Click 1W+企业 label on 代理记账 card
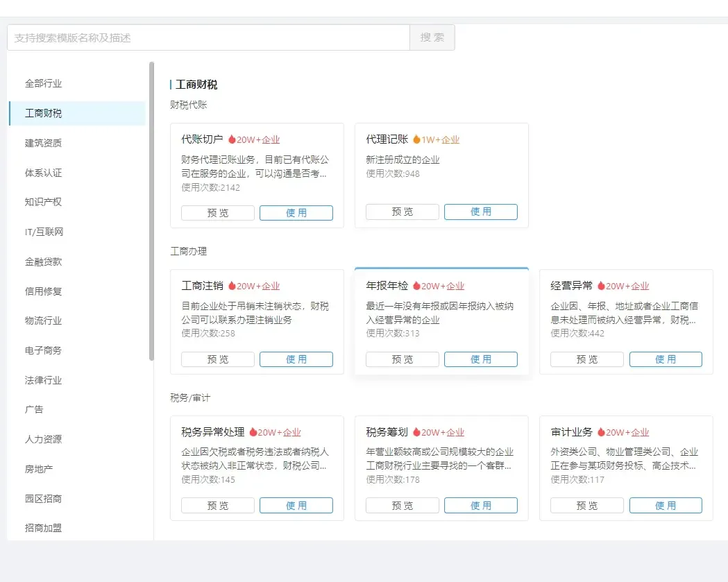Viewport: 728px width, 582px height. [441, 139]
